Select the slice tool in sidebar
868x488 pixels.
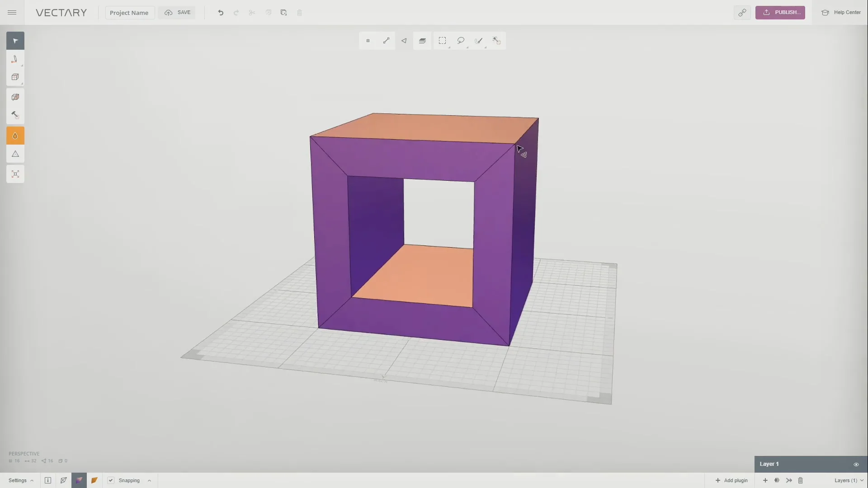coord(15,96)
